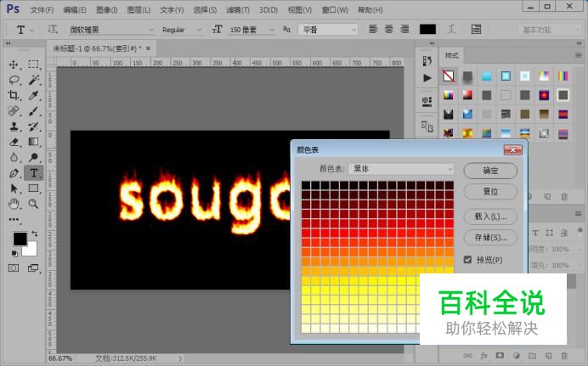This screenshot has width=588, height=366.
Task: Select the Path Selection tool
Action: (x=14, y=189)
